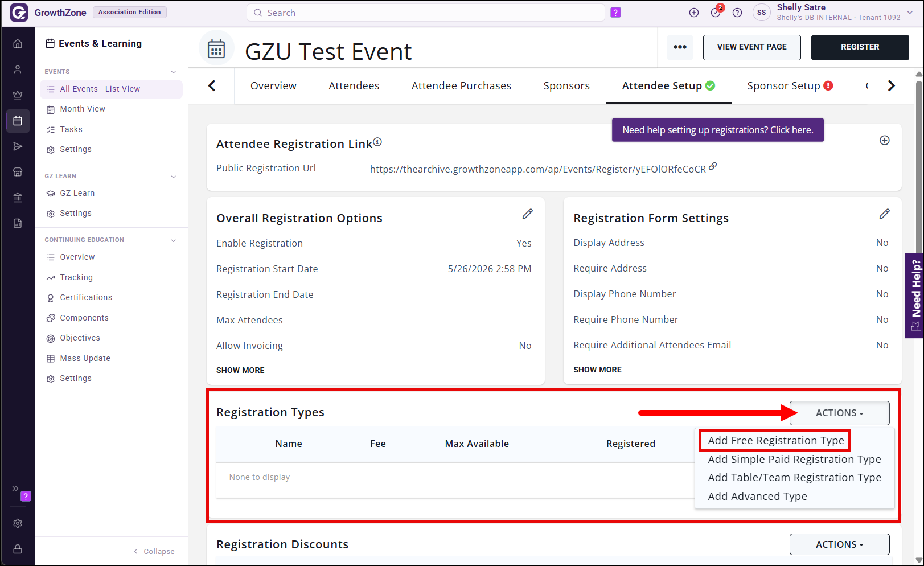Viewport: 924px width, 566px height.
Task: Open the Events calendar icon in the left rail
Action: (x=18, y=121)
